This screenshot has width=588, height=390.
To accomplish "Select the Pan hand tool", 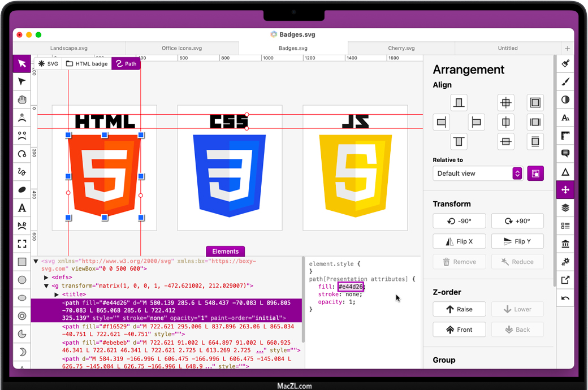I will click(x=22, y=100).
